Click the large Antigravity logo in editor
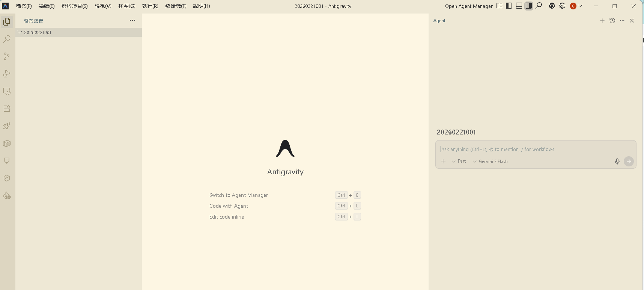 pos(285,148)
